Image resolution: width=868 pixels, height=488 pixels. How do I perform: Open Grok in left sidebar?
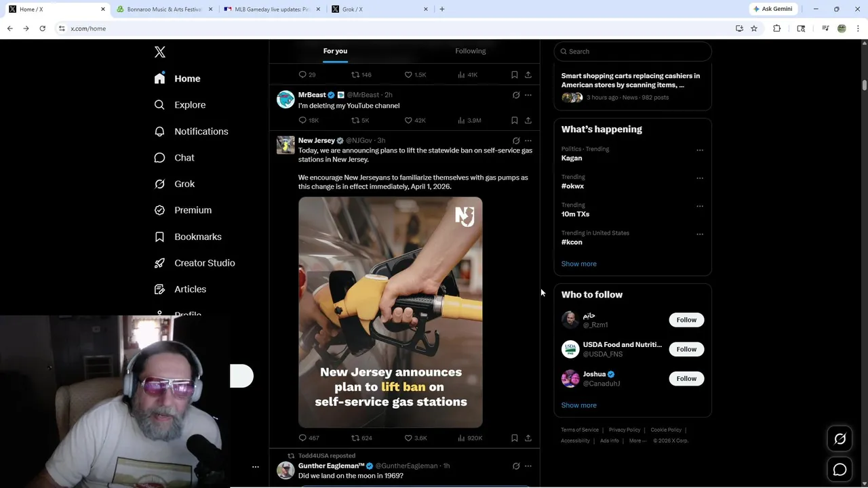[175, 184]
